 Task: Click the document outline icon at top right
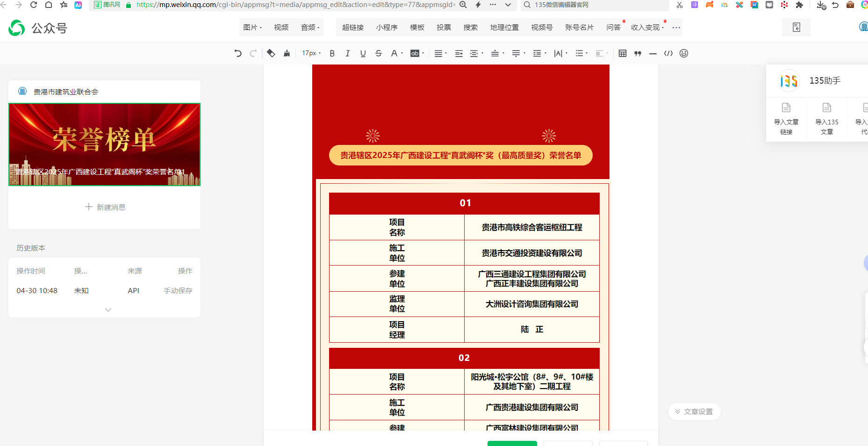click(796, 27)
